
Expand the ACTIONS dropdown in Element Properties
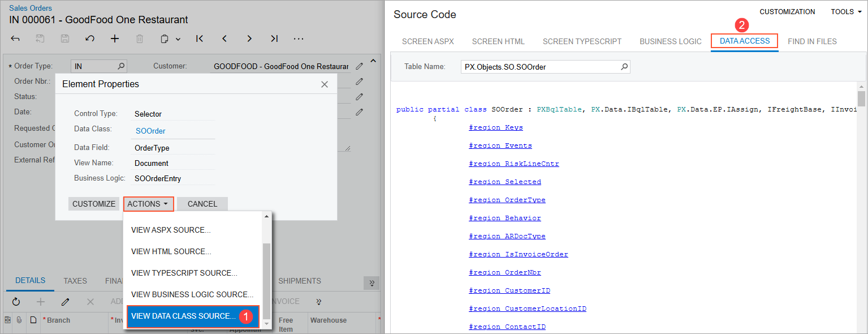tap(148, 204)
